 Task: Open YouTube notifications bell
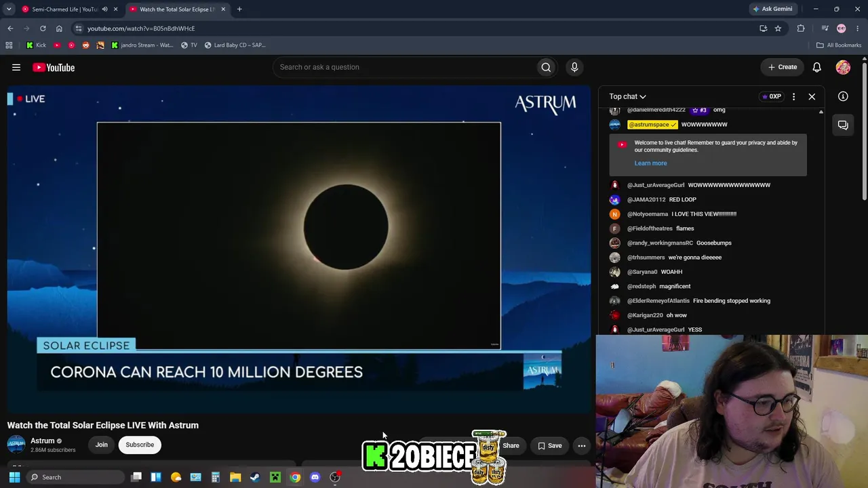pyautogui.click(x=816, y=67)
